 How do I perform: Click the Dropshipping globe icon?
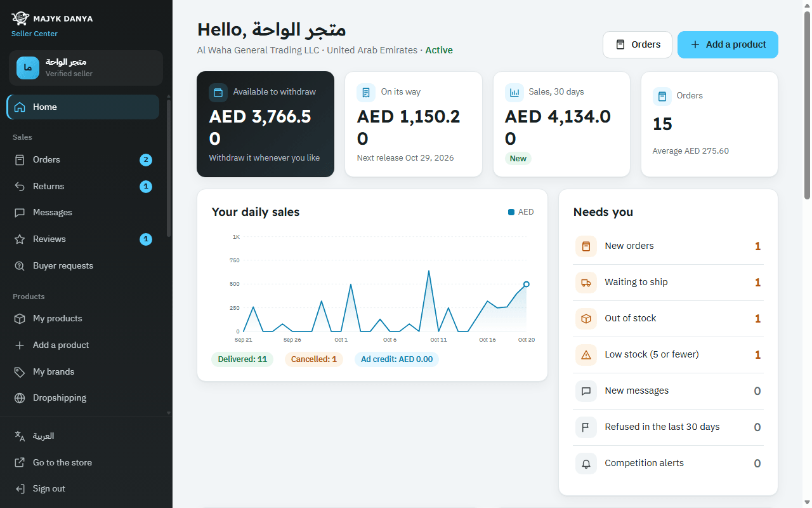(20, 398)
